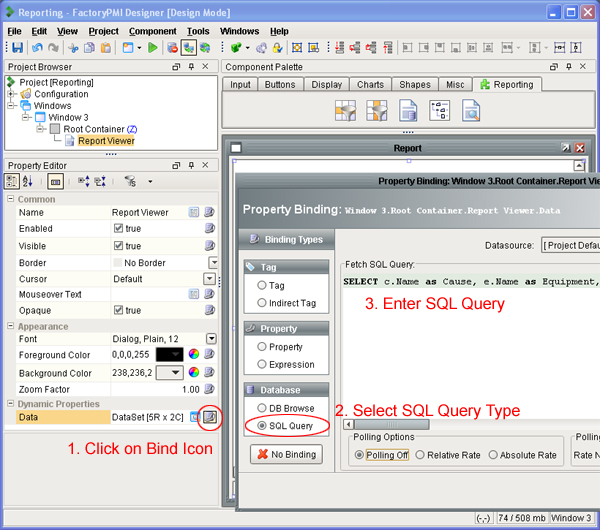600x530 pixels.
Task: Click the property filter funnel icon
Action: click(x=130, y=181)
